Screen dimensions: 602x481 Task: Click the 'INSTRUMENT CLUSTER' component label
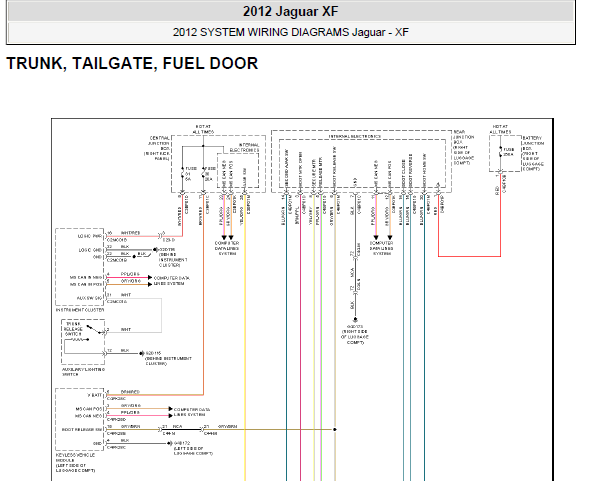[80, 310]
